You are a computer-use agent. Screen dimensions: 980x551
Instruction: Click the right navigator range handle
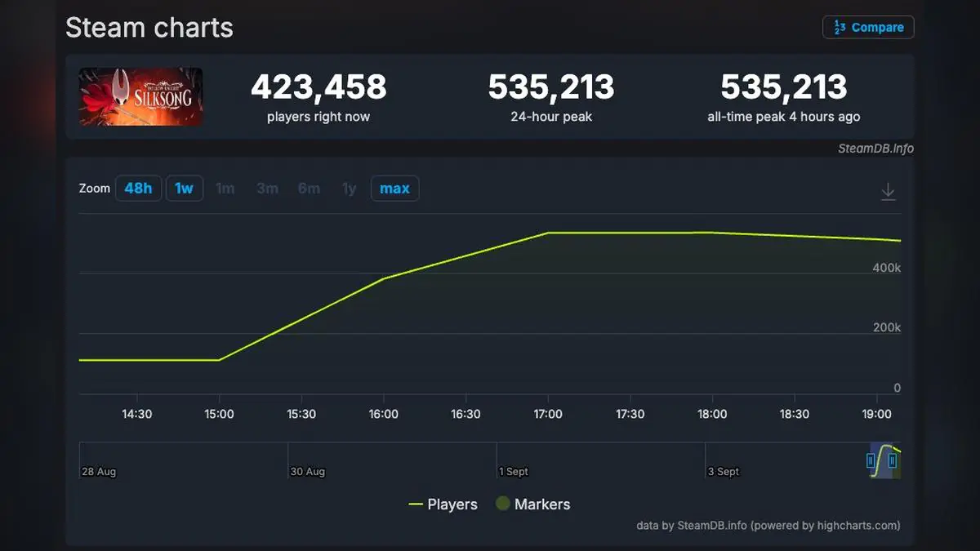891,461
